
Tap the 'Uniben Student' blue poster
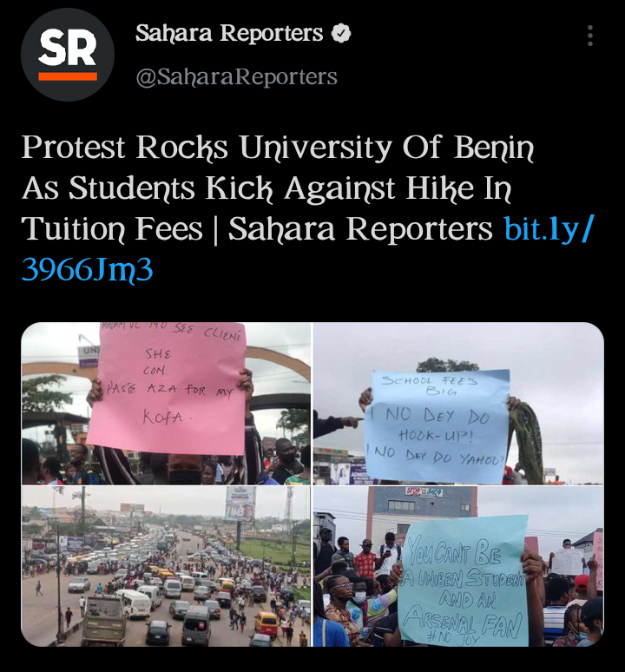463,581
